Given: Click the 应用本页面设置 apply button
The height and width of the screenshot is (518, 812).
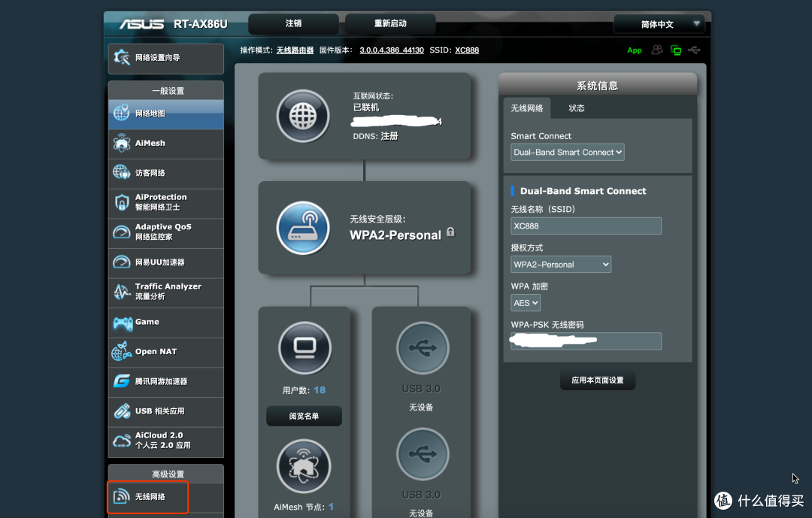Looking at the screenshot, I should [x=598, y=380].
